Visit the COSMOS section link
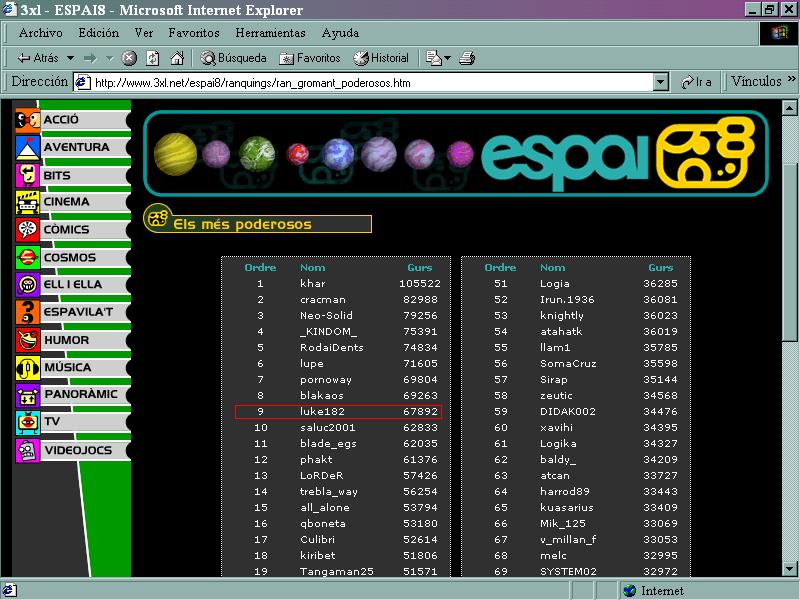The height and width of the screenshot is (600, 800). (70, 258)
